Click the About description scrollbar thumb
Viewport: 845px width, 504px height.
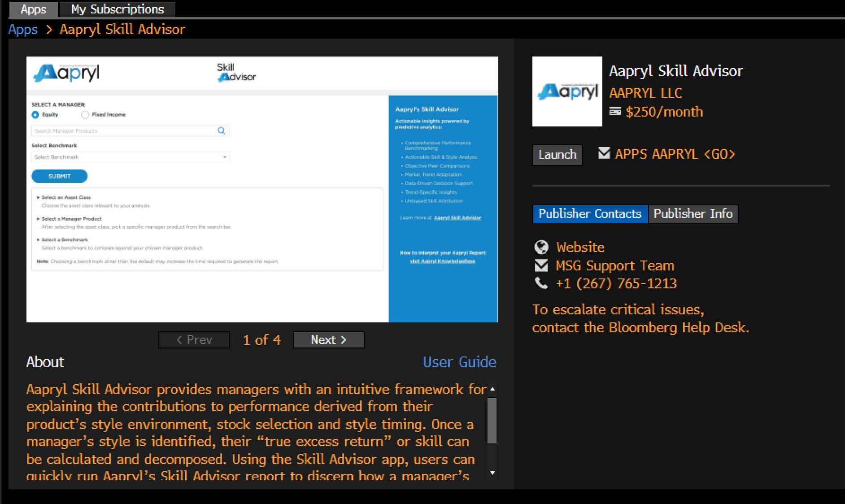492,421
